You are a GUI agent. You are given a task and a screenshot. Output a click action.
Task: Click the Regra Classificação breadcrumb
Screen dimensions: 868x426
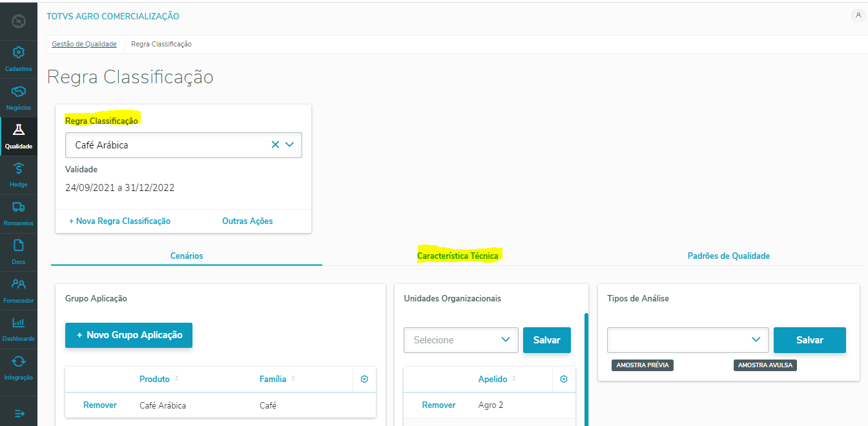coord(161,44)
